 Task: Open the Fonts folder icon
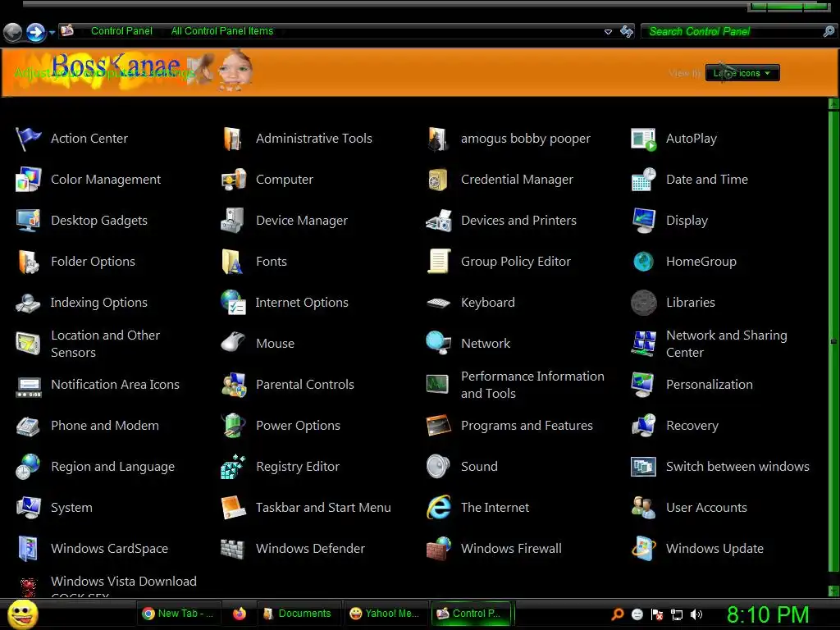232,262
